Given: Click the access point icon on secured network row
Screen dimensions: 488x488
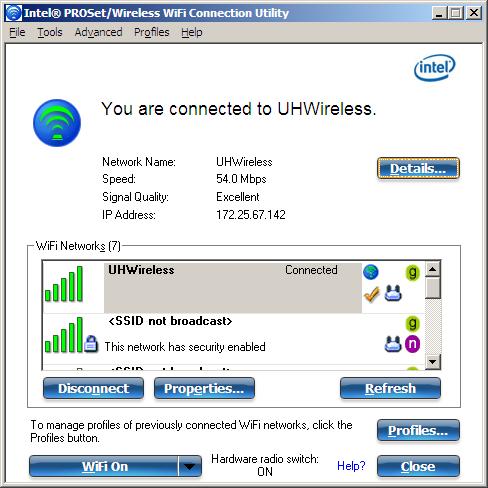Looking at the screenshot, I should [x=393, y=344].
